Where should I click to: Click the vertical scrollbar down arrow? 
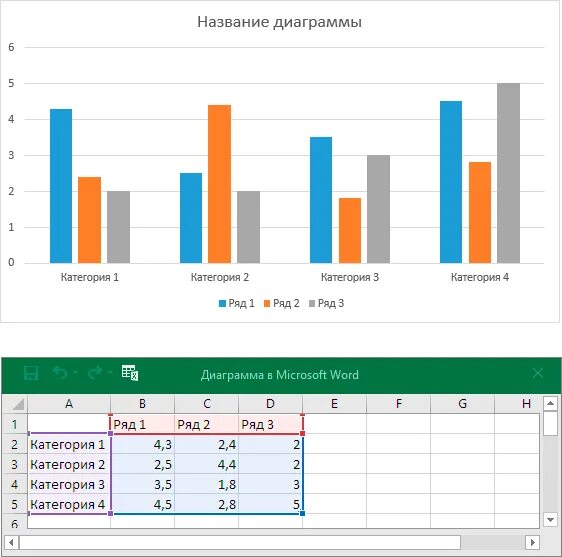[550, 519]
